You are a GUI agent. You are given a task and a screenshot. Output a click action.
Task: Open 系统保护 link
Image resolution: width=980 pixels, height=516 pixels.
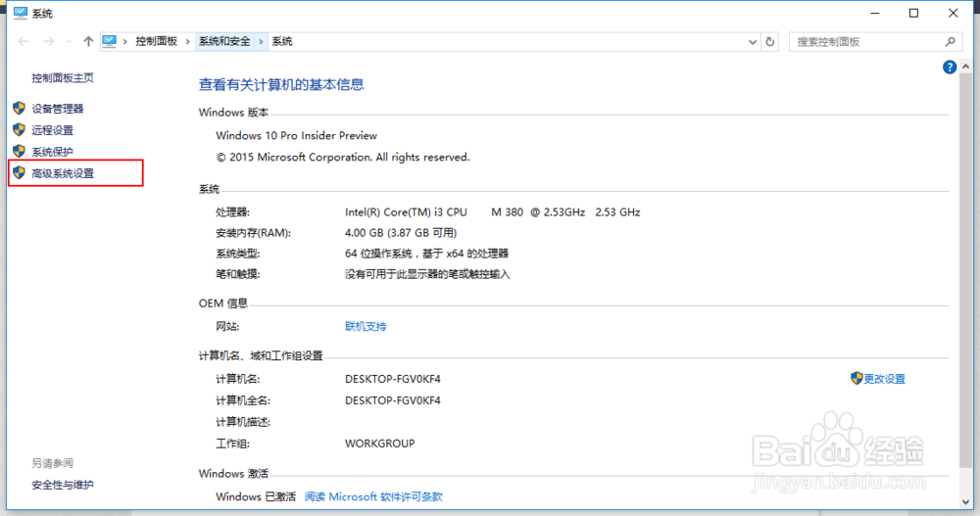click(x=53, y=152)
